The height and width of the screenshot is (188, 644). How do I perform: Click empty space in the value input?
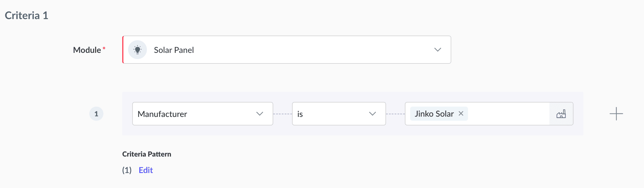pyautogui.click(x=508, y=114)
